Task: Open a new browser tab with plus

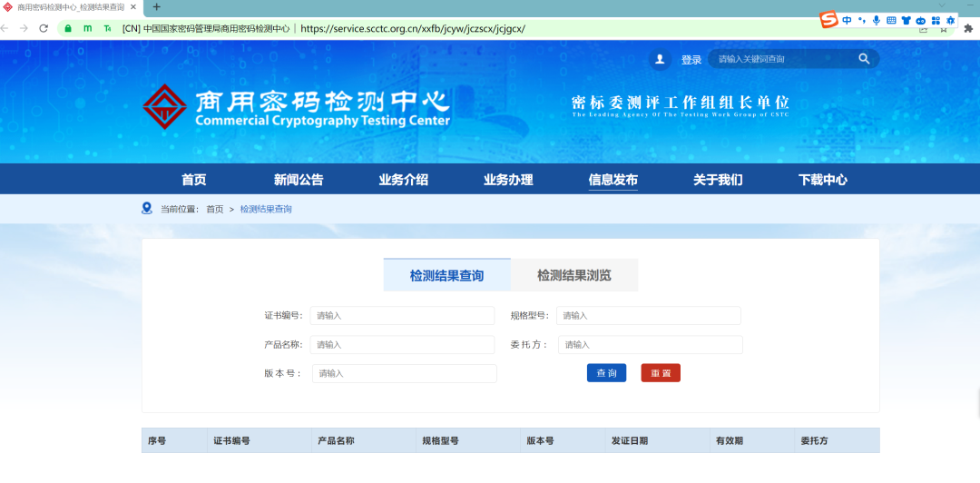Action: [x=156, y=6]
